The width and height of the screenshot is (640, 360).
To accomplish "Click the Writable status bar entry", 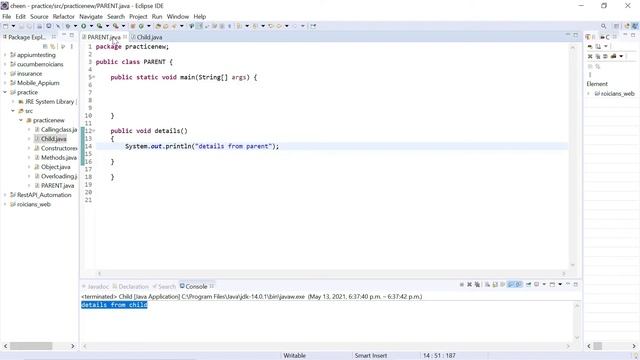I will point(295,356).
